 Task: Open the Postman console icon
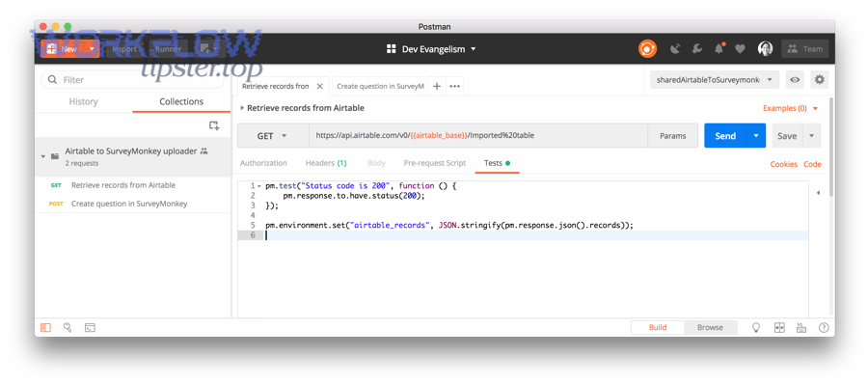pos(90,327)
